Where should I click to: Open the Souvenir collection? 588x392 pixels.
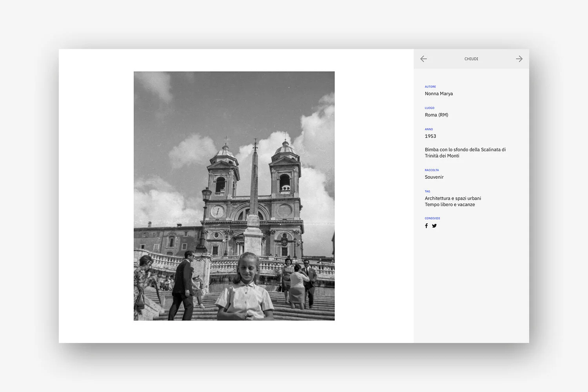tap(434, 177)
